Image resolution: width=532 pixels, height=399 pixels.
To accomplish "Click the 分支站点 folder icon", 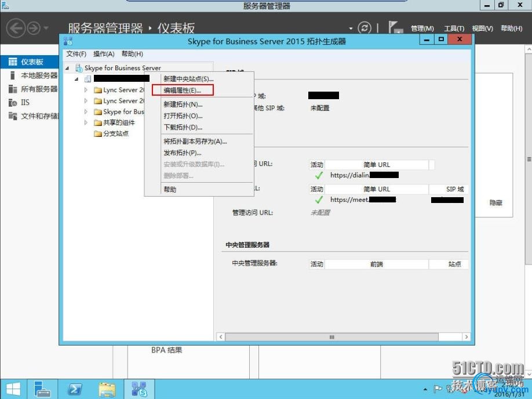I will (98, 133).
